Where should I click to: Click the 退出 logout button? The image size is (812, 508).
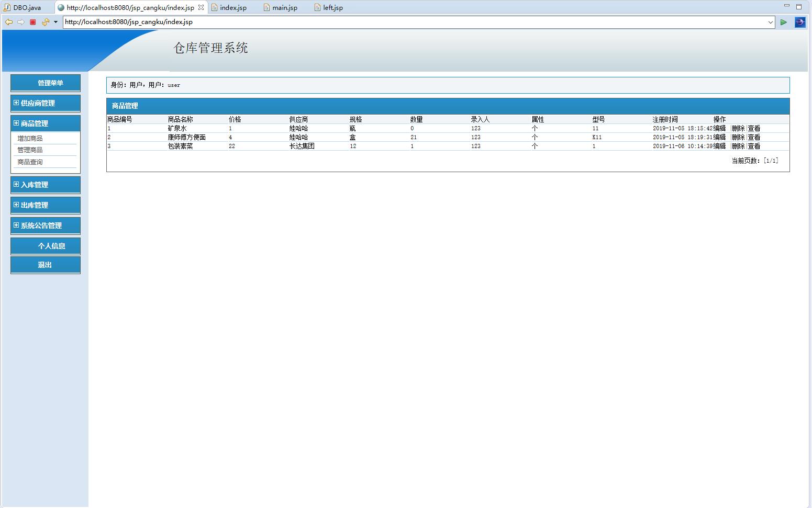click(46, 265)
